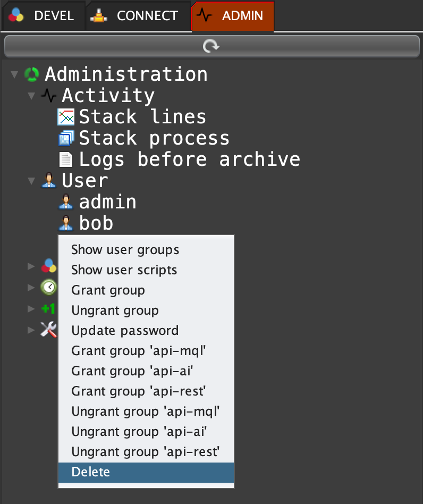Switch to the DEVEL tab

pyautogui.click(x=43, y=16)
